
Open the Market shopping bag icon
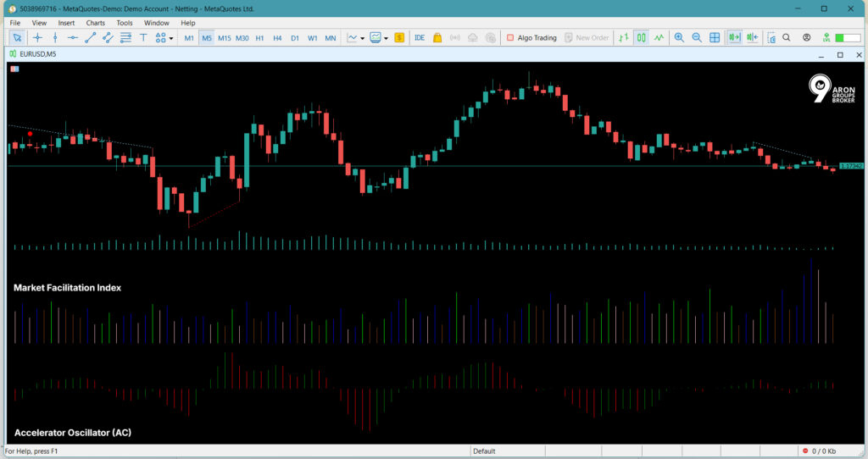pos(437,37)
